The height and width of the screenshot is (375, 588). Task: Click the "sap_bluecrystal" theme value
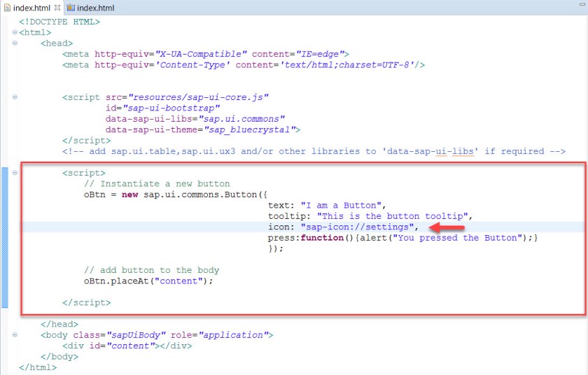[x=249, y=129]
